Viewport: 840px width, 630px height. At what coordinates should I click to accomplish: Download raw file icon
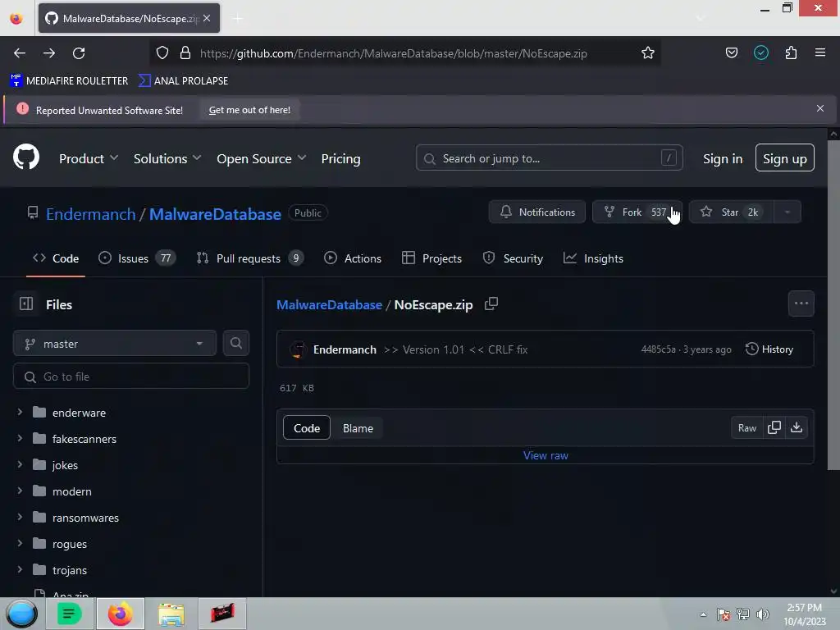click(797, 427)
